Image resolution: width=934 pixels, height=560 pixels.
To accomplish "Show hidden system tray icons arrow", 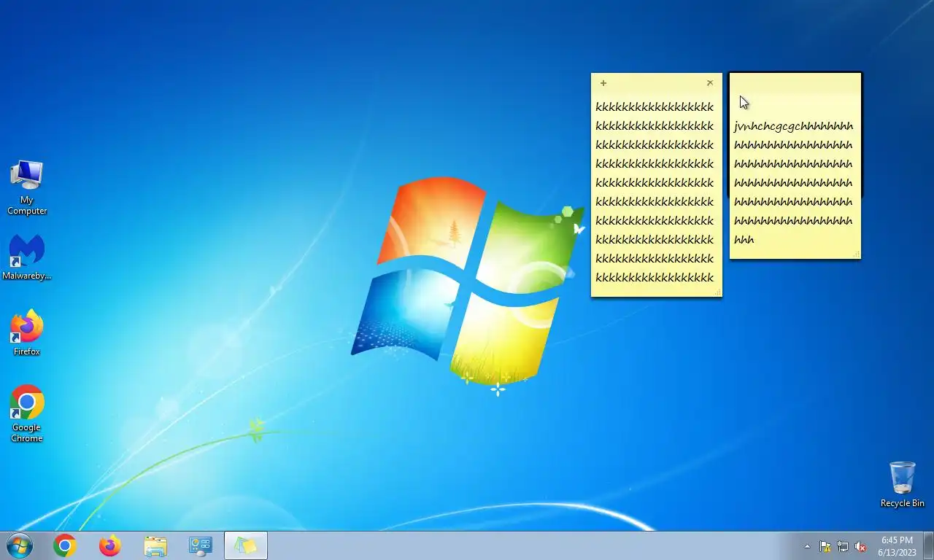I will (x=807, y=546).
